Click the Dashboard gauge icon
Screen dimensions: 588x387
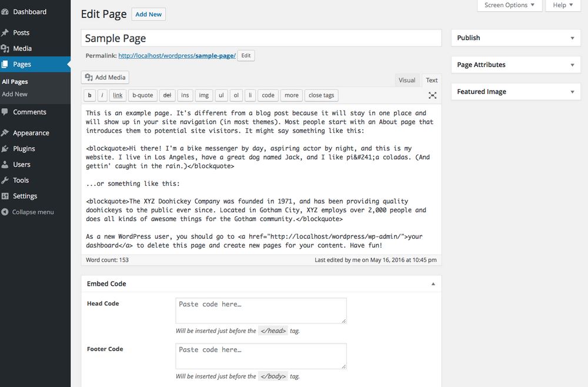(x=5, y=12)
